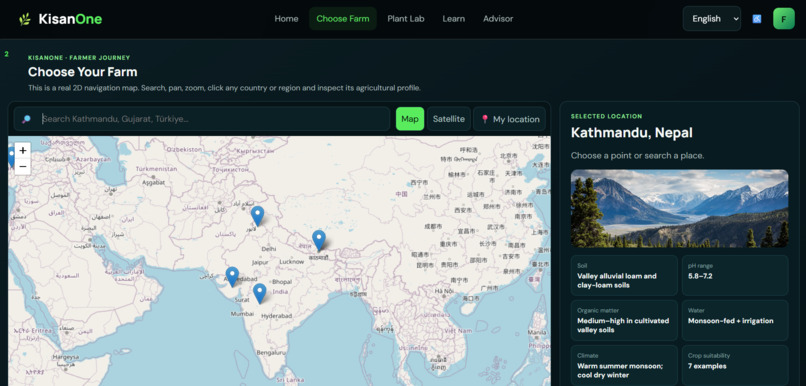Zoom out the map with minus
The image size is (806, 386).
point(23,167)
